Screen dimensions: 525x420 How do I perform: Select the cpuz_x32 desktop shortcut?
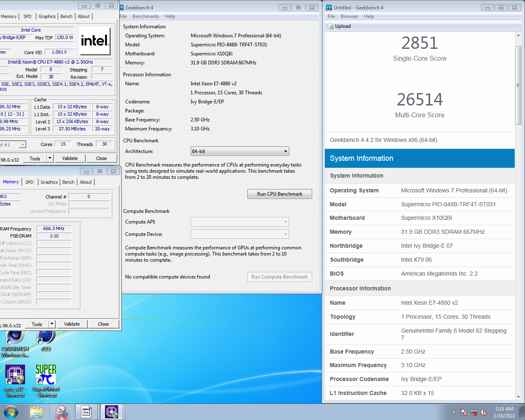click(x=15, y=381)
